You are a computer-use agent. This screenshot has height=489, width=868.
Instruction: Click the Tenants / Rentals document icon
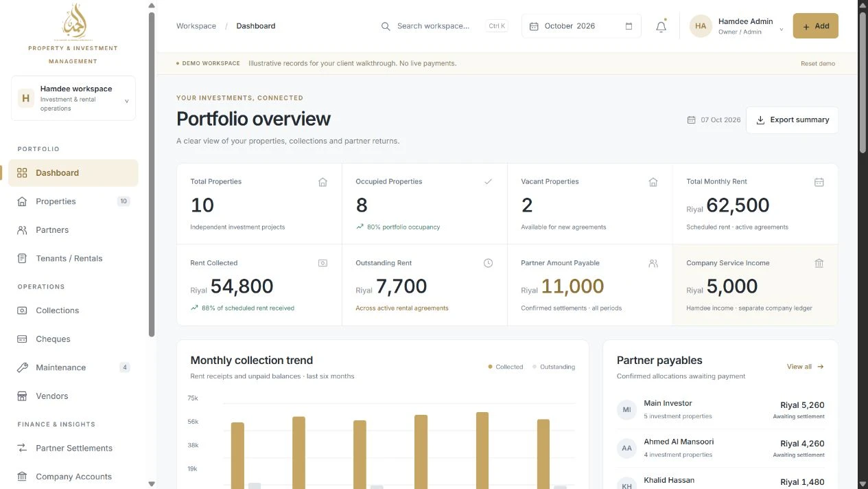[x=22, y=258]
